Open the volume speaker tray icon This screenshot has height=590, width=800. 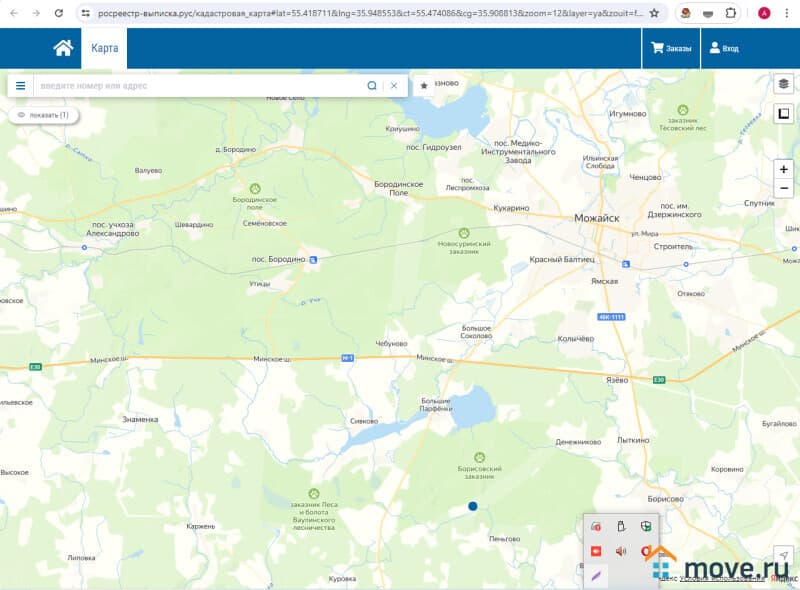click(621, 551)
